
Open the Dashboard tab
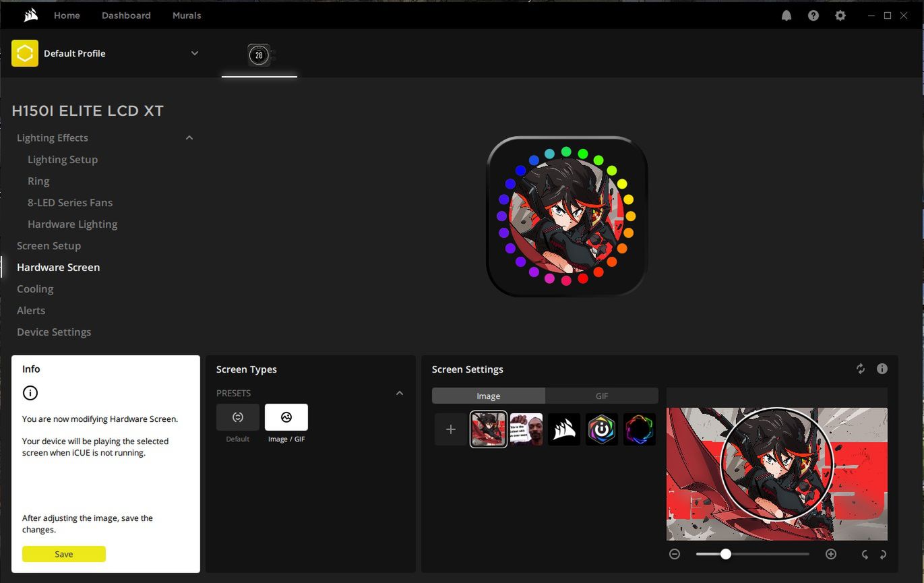(x=126, y=16)
